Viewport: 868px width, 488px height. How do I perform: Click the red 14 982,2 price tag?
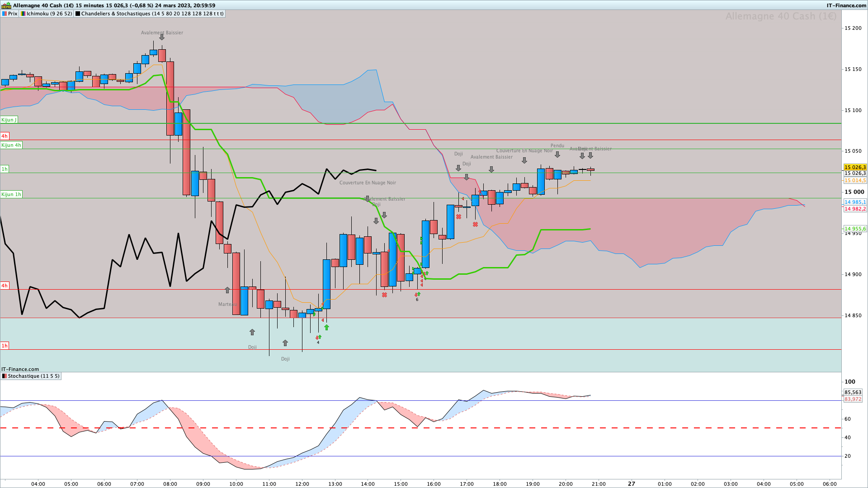pyautogui.click(x=855, y=209)
